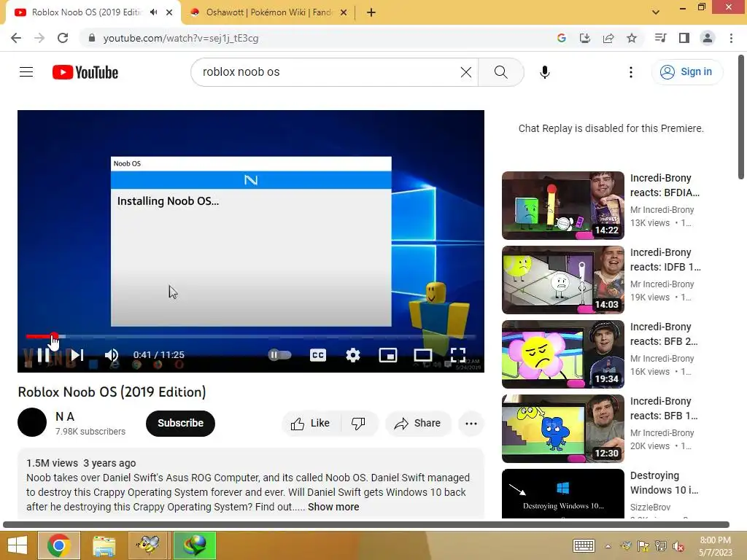Image resolution: width=747 pixels, height=560 pixels.
Task: Sign in to YouTube
Action: point(687,72)
